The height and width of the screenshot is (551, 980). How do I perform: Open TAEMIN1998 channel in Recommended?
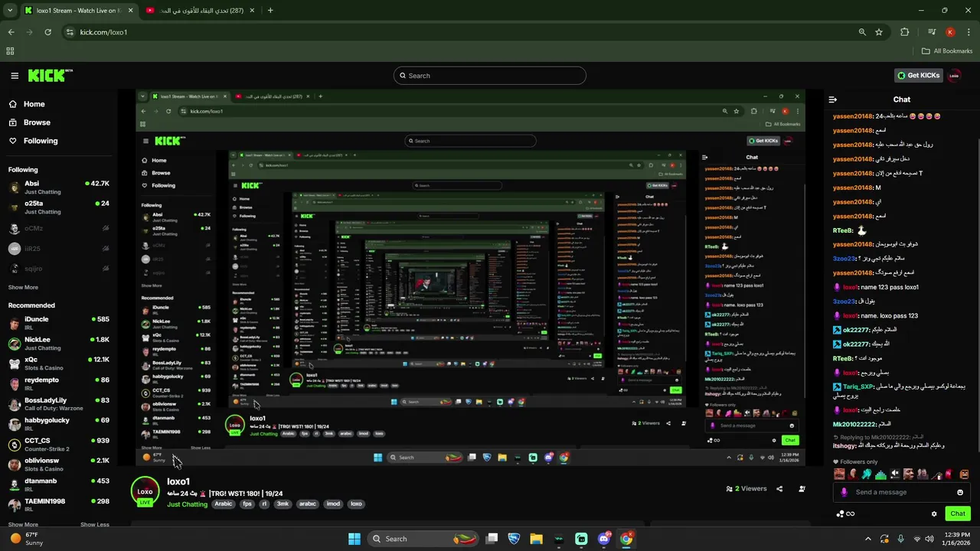[x=58, y=505]
